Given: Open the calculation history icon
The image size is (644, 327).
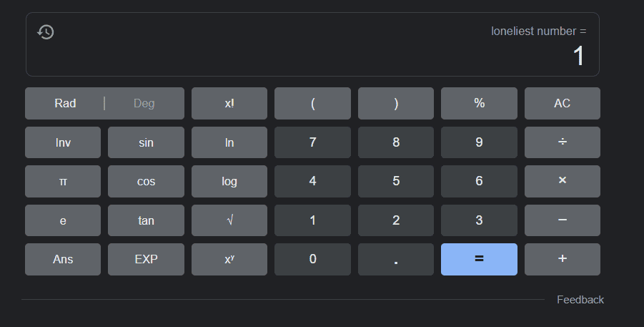Looking at the screenshot, I should (x=46, y=31).
